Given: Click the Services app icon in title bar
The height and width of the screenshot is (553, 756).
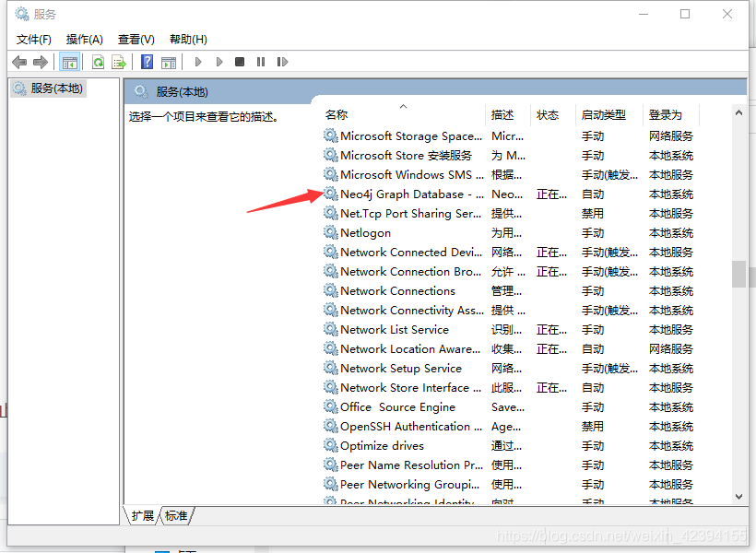Looking at the screenshot, I should pos(22,14).
